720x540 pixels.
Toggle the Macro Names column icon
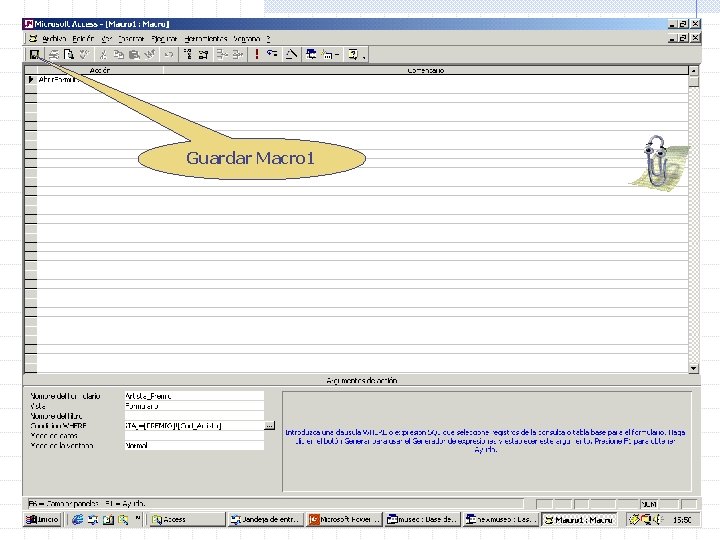188,55
